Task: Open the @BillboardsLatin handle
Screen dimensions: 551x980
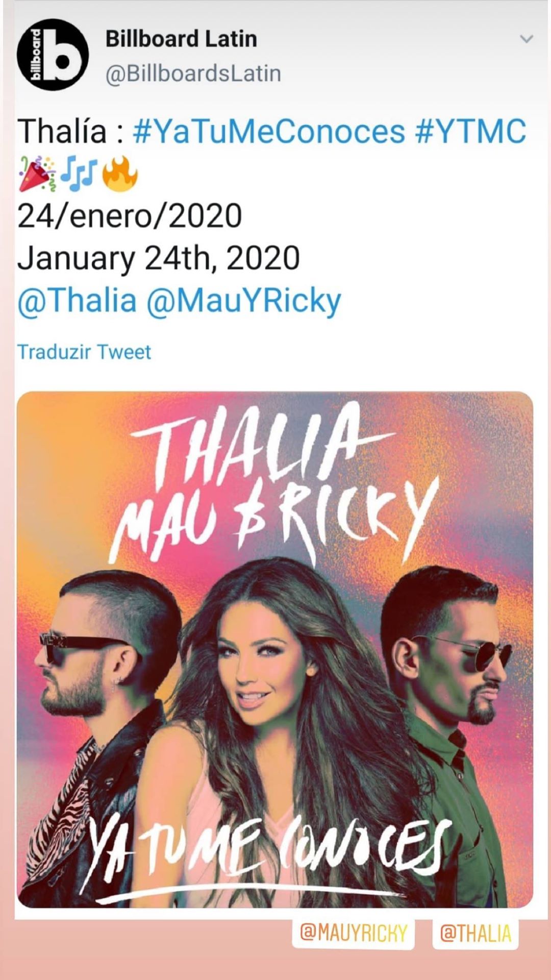Action: (193, 73)
